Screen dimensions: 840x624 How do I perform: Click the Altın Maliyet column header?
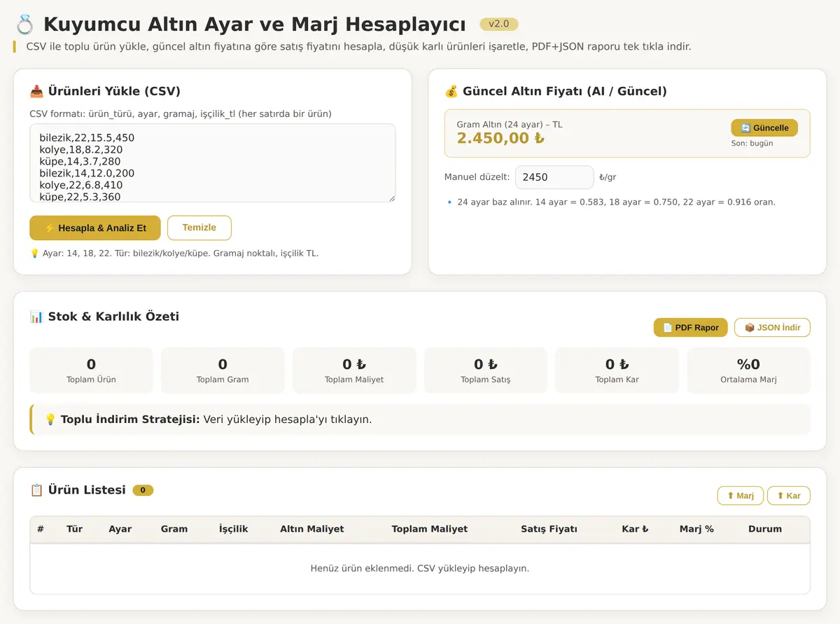[312, 529]
